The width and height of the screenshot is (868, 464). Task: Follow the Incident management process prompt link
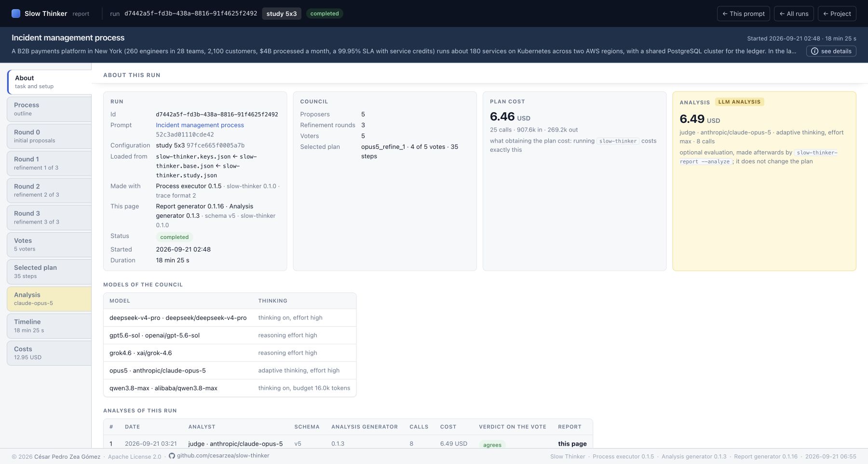pyautogui.click(x=200, y=125)
